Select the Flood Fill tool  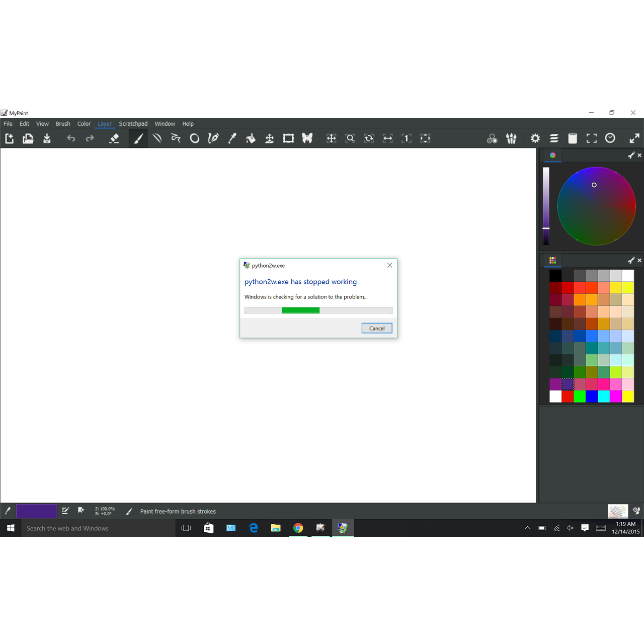[251, 138]
